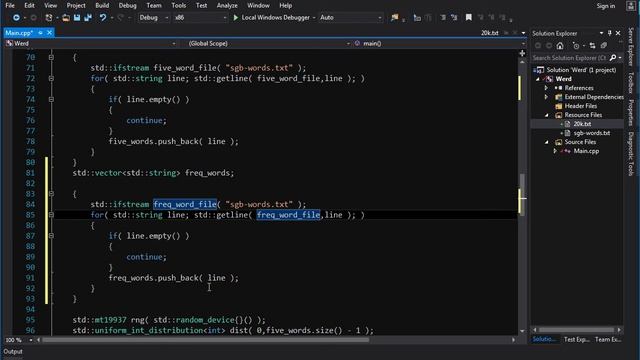This screenshot has height=360, width=640.
Task: Click the split editor icon above scrollbar
Action: 522,53
